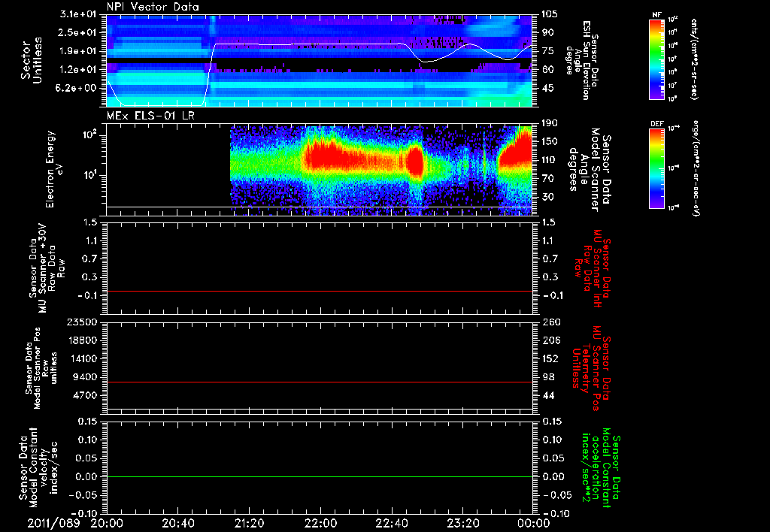Viewport: 770px width, 532px height.
Task: Click the '98' Telemetry tick label
Action: pos(547,377)
